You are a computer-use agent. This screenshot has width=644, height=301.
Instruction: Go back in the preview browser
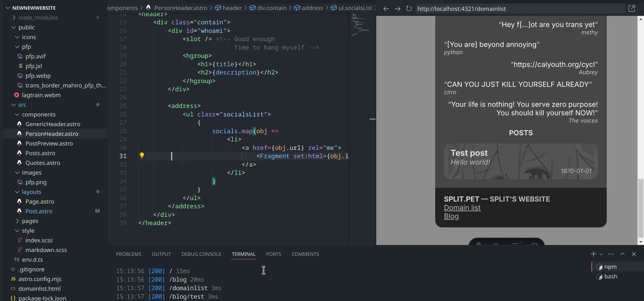[x=386, y=9]
